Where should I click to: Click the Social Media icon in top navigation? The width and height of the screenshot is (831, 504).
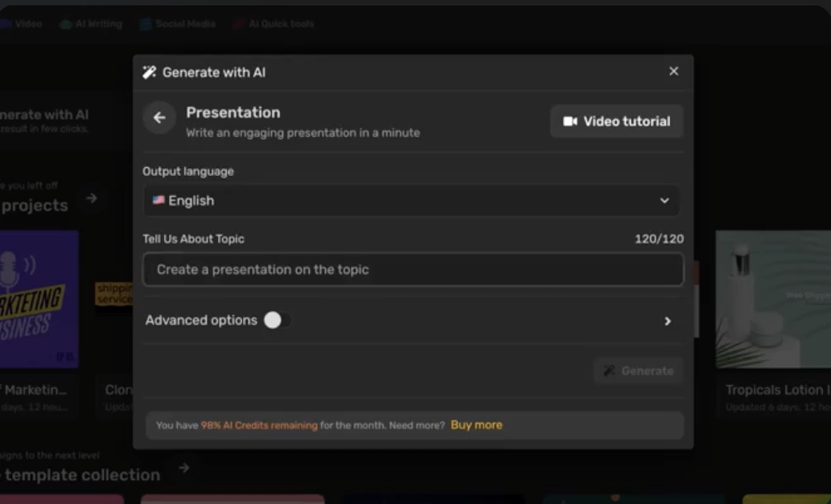click(146, 23)
